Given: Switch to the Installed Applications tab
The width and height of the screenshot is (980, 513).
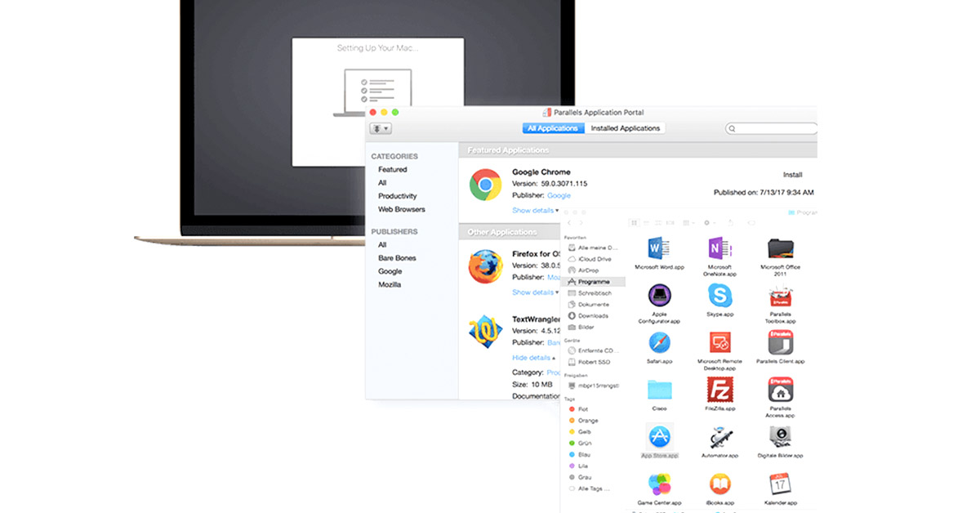Looking at the screenshot, I should click(x=626, y=128).
